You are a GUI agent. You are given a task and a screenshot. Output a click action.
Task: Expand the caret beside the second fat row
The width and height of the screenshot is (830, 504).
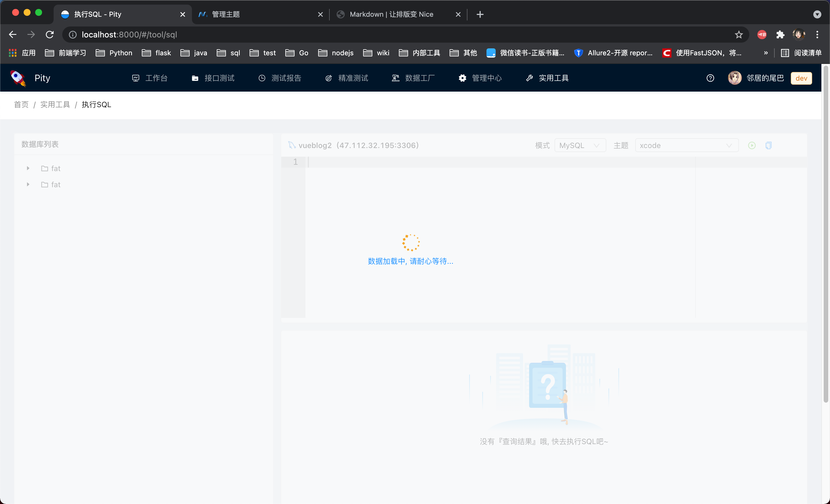28,185
